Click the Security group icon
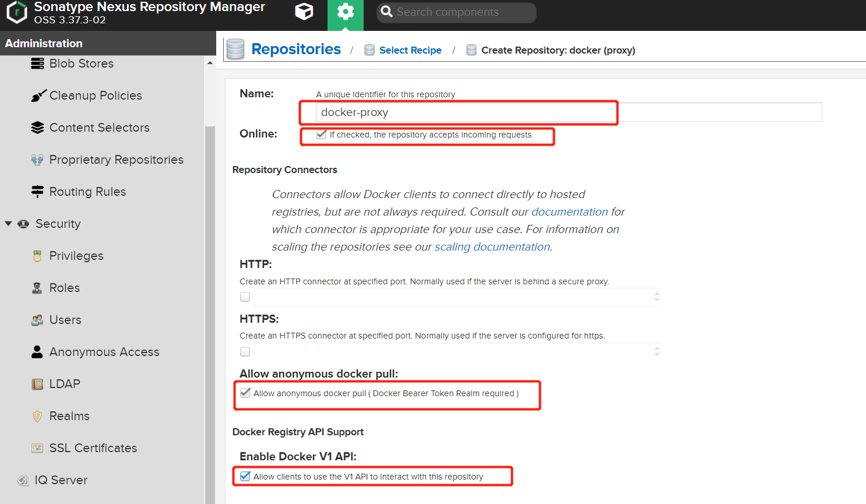The width and height of the screenshot is (866, 504). tap(23, 224)
